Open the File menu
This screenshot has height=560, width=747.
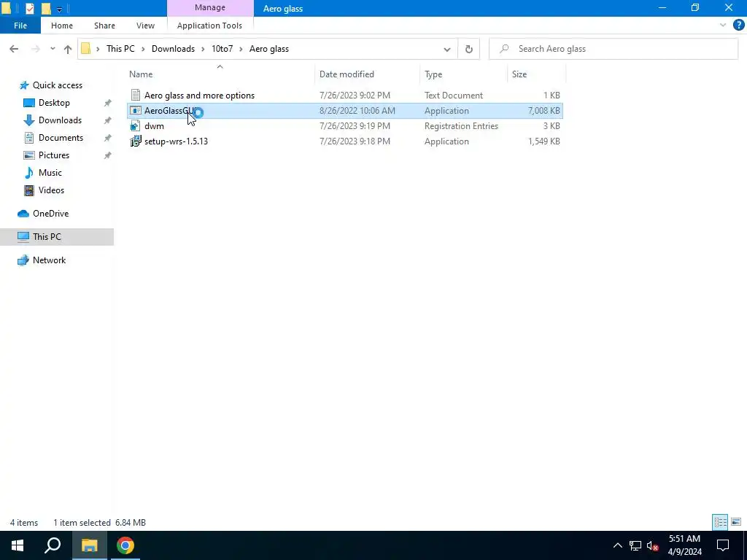click(20, 26)
